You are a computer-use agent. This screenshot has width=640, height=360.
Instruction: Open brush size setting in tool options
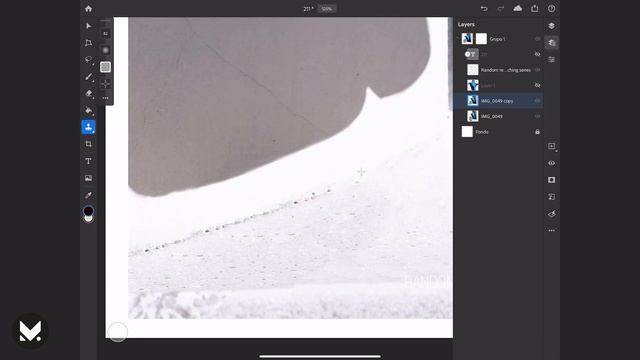[x=105, y=33]
